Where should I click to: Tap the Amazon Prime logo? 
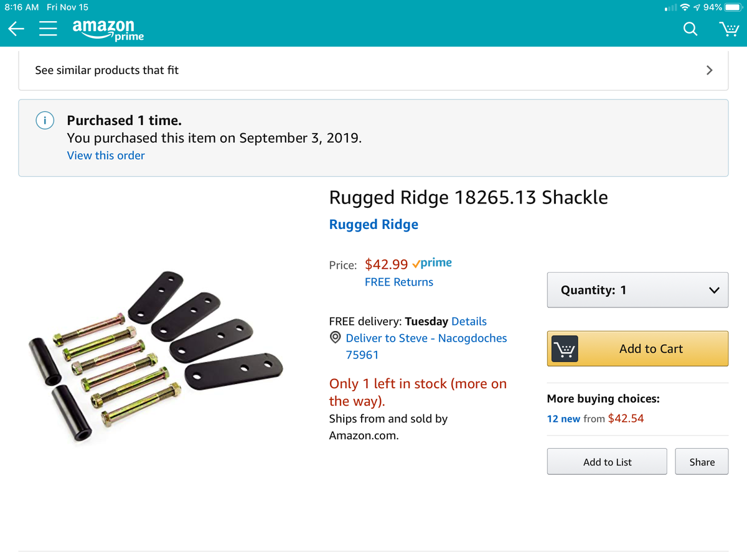coord(108,29)
